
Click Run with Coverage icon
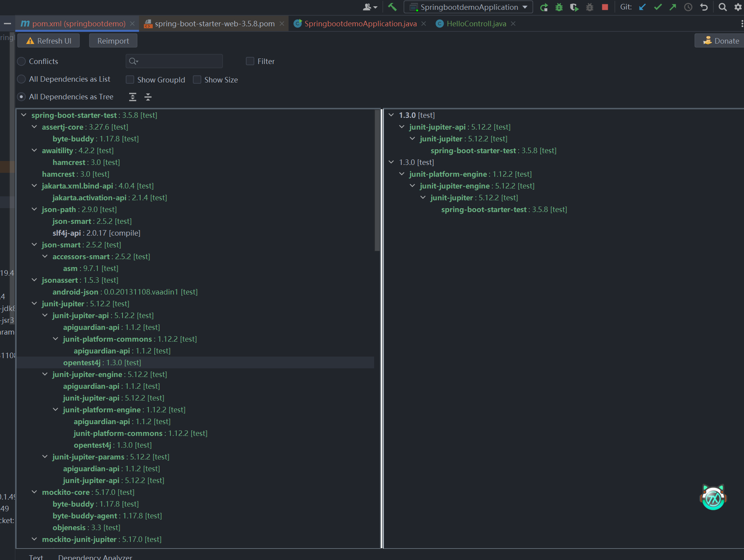point(574,7)
